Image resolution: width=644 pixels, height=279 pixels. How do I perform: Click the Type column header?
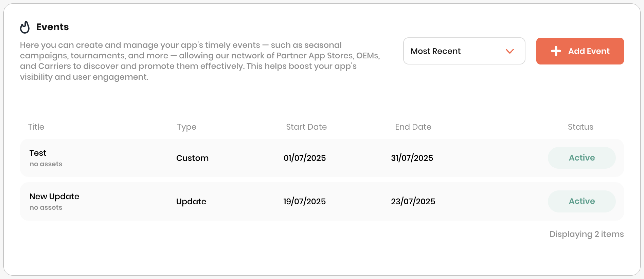click(x=186, y=127)
